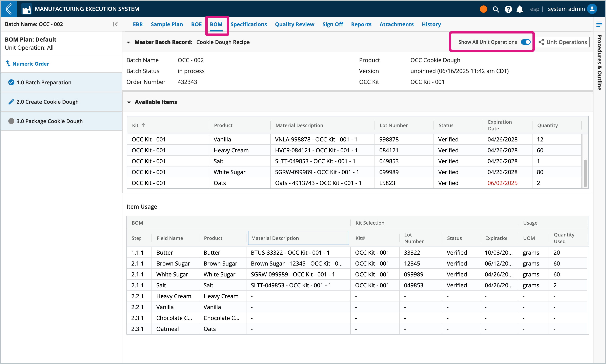Open the help question mark icon

pos(508,9)
